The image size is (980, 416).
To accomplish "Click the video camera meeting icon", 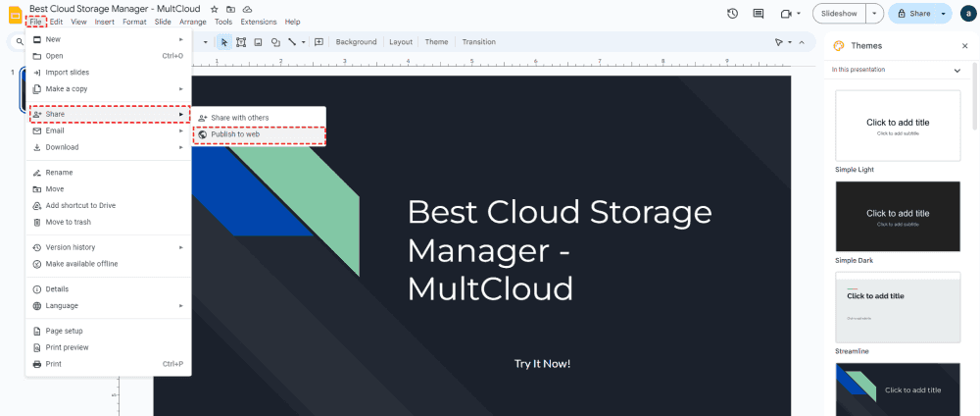I will click(785, 14).
